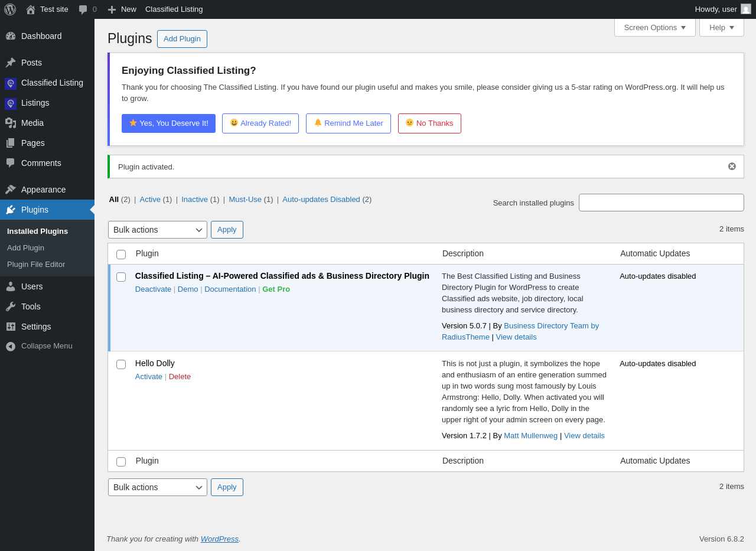This screenshot has width=756, height=551.
Task: Open the bottom Bulk actions dropdown
Action: point(158,487)
